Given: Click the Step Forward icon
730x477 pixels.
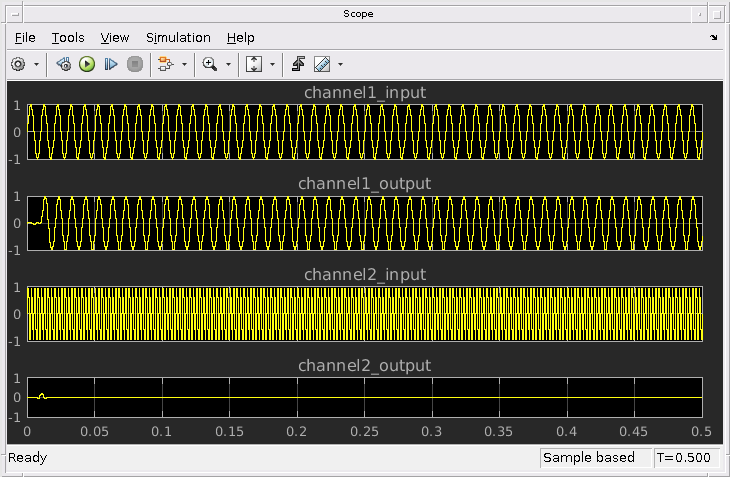Looking at the screenshot, I should tap(111, 64).
